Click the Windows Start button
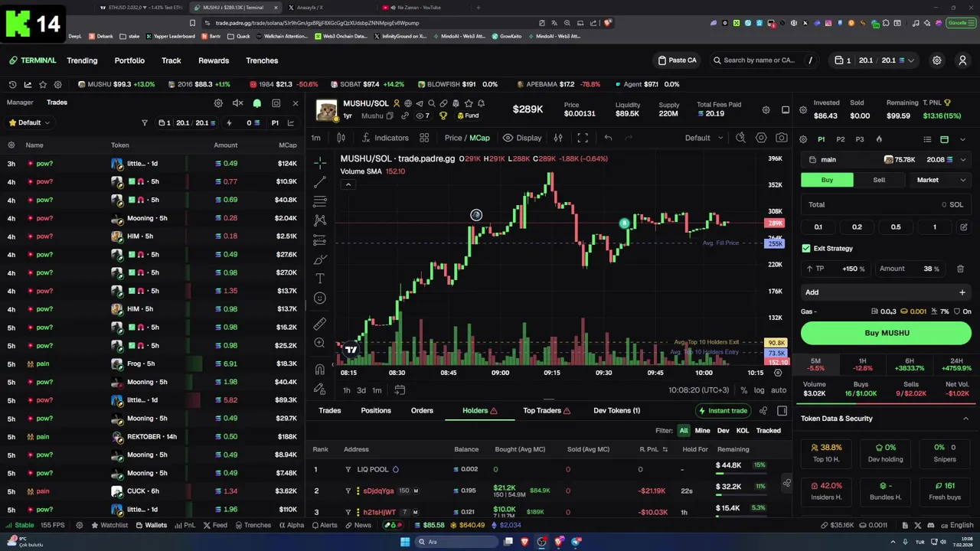This screenshot has height=551, width=980. click(404, 542)
